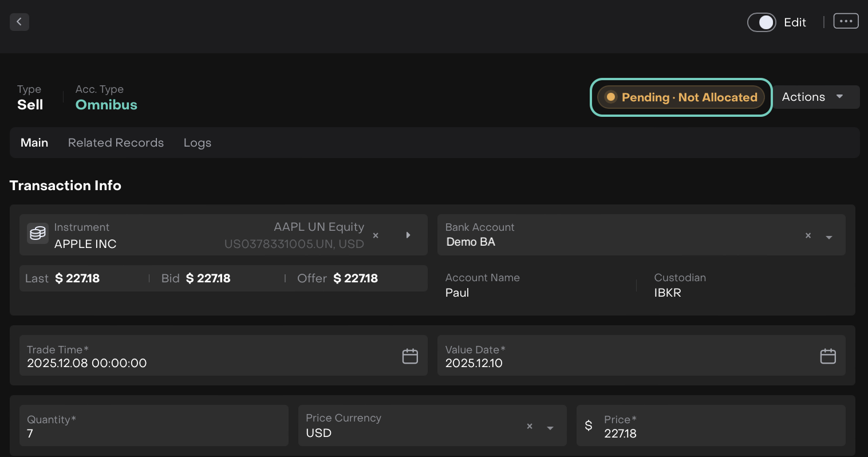Open instrument details arrow

point(408,235)
